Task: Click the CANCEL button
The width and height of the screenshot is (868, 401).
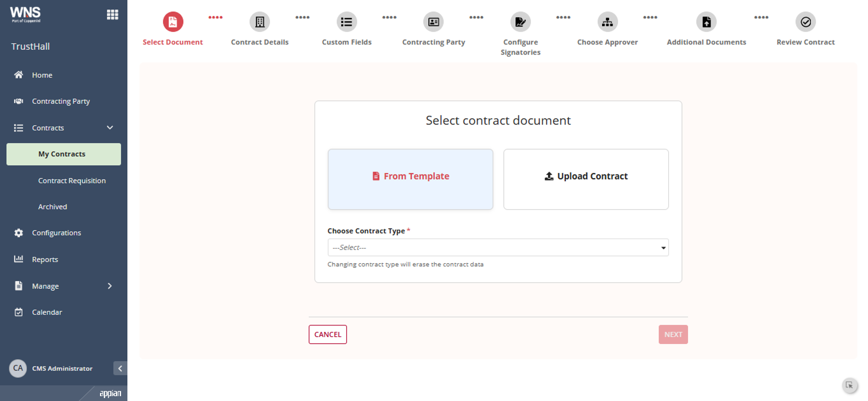Action: click(x=328, y=334)
